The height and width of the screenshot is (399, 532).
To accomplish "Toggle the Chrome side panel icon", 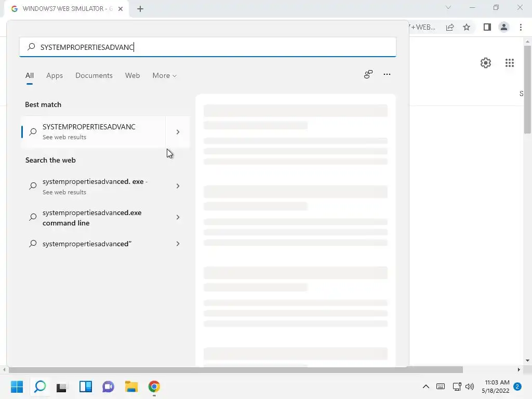I will [487, 27].
